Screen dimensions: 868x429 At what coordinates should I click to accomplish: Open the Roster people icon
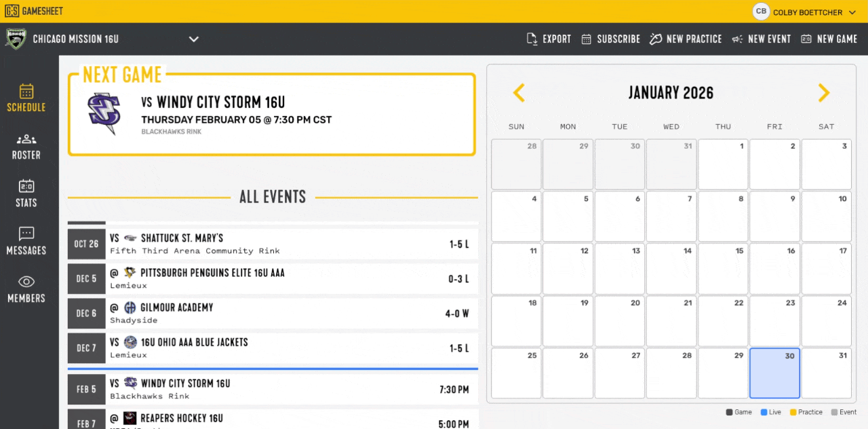(x=26, y=139)
